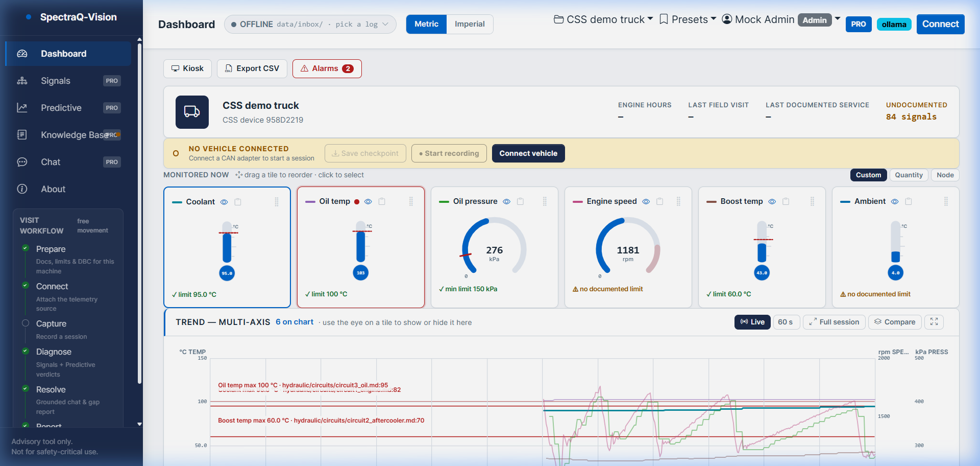The height and width of the screenshot is (466, 980).
Task: Click the Oil pressure drag handle
Action: (545, 201)
